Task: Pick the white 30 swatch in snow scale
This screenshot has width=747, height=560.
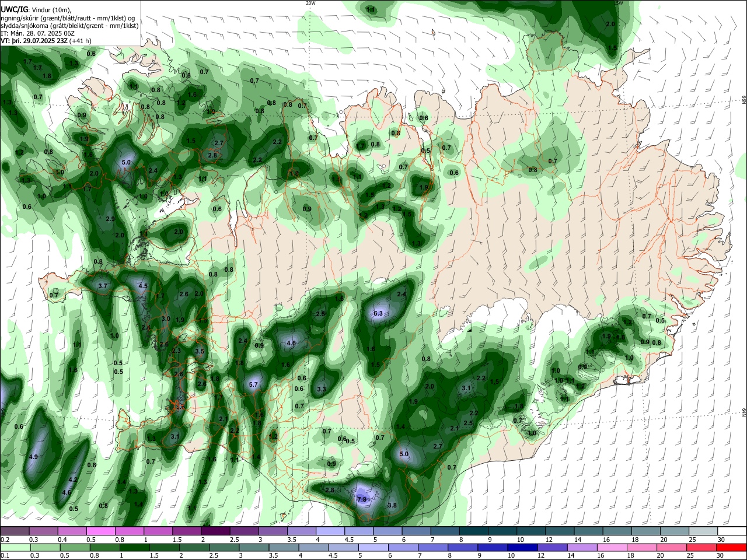Action: (732, 531)
